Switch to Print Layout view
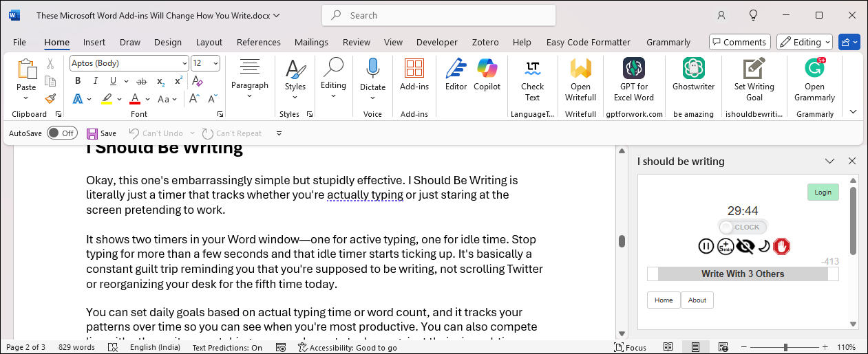The width and height of the screenshot is (868, 354). tap(695, 348)
